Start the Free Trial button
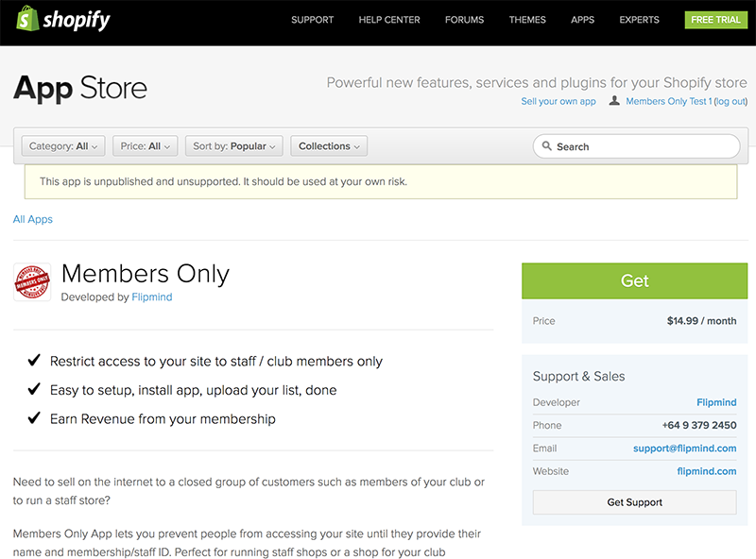The height and width of the screenshot is (559, 756). coord(715,20)
